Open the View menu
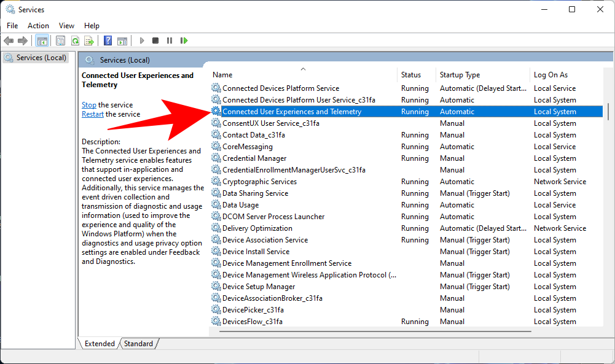This screenshot has width=615, height=364. tap(66, 25)
